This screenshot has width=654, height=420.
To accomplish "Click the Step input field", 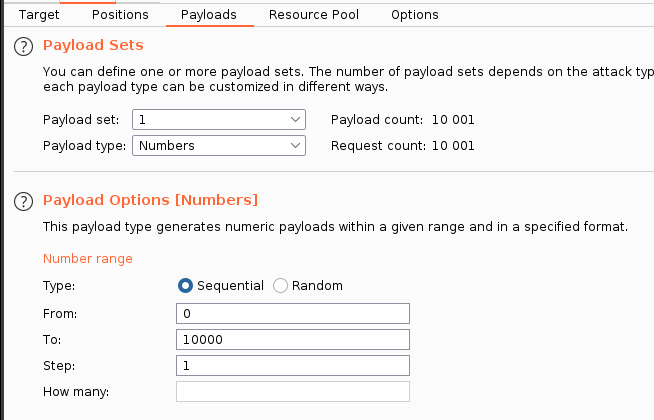I will [x=292, y=365].
